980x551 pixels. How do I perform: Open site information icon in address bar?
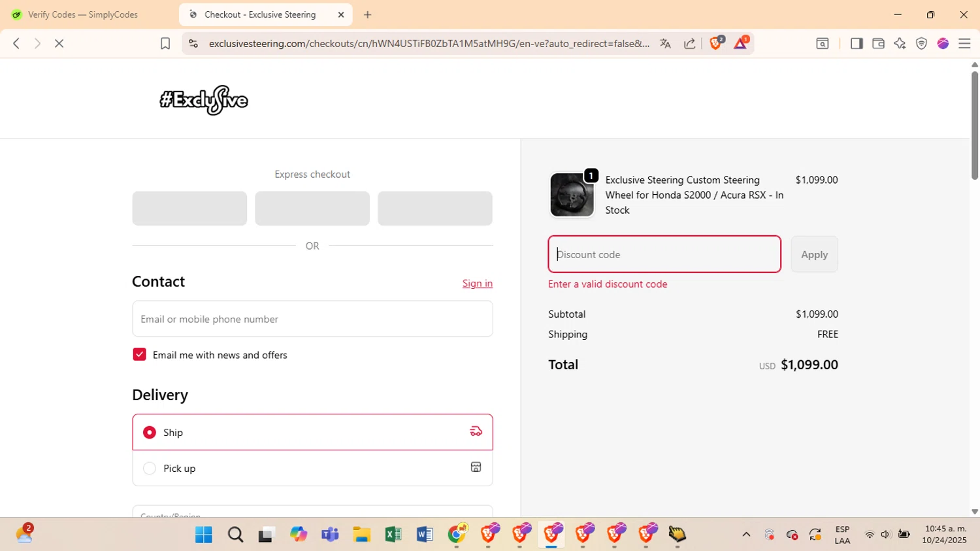coord(193,43)
